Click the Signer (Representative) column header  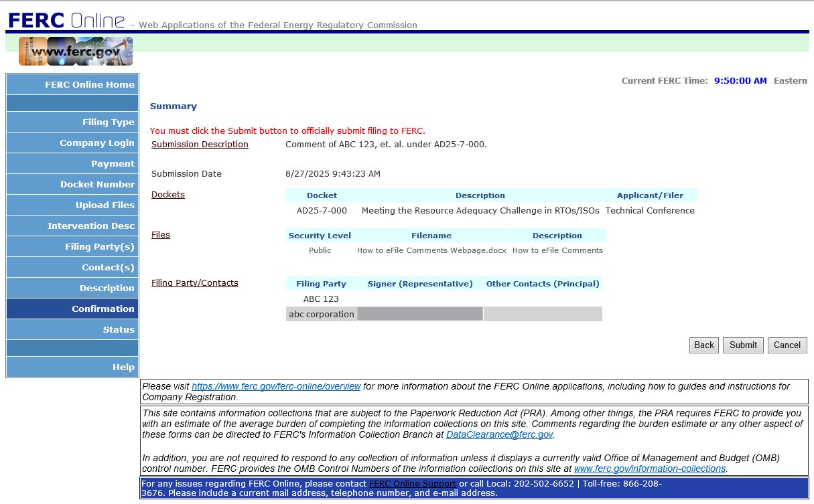(420, 284)
